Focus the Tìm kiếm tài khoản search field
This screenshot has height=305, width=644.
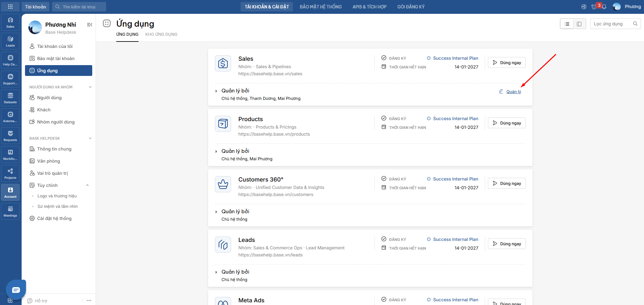pyautogui.click(x=79, y=7)
